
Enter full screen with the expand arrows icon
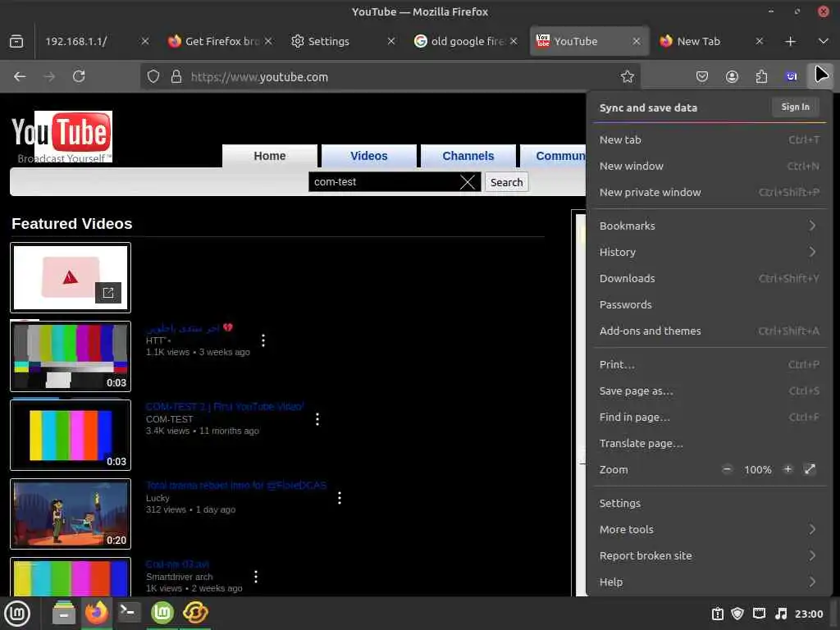click(810, 469)
